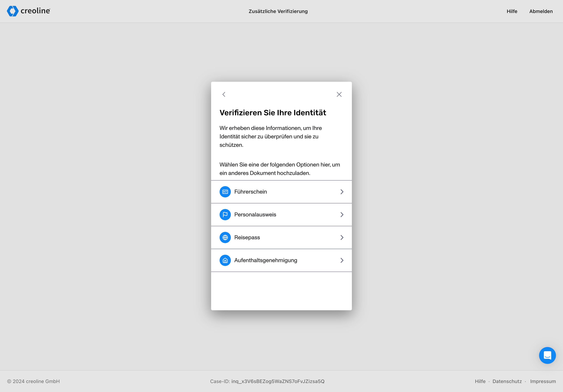Select the Reisepass document label
The image size is (563, 392).
coord(247,237)
